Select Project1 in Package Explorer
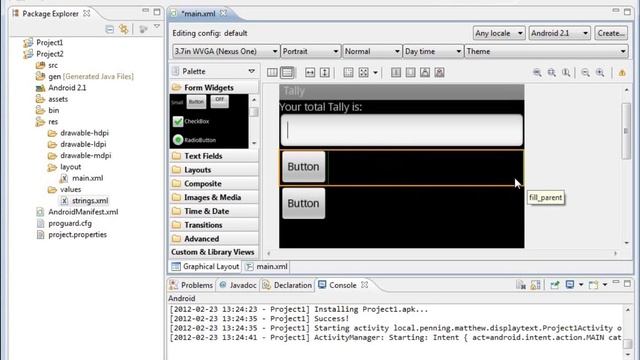Image resolution: width=640 pixels, height=360 pixels. [x=43, y=42]
